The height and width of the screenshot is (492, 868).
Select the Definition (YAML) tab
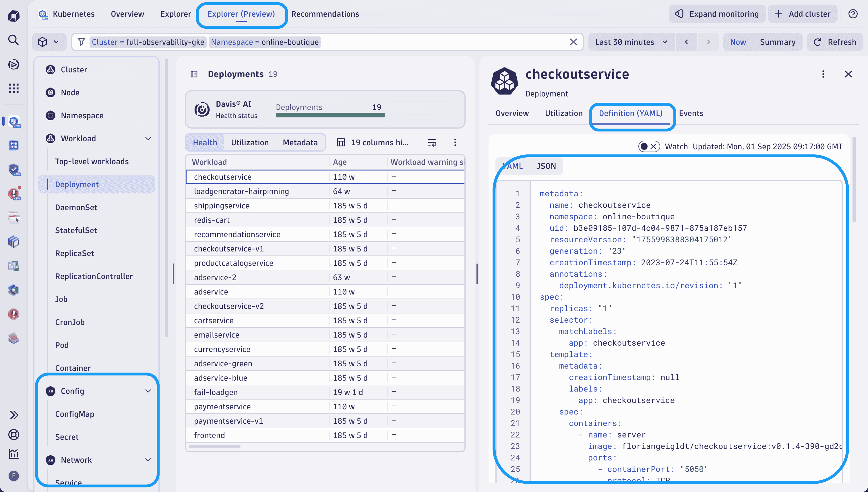coord(630,113)
